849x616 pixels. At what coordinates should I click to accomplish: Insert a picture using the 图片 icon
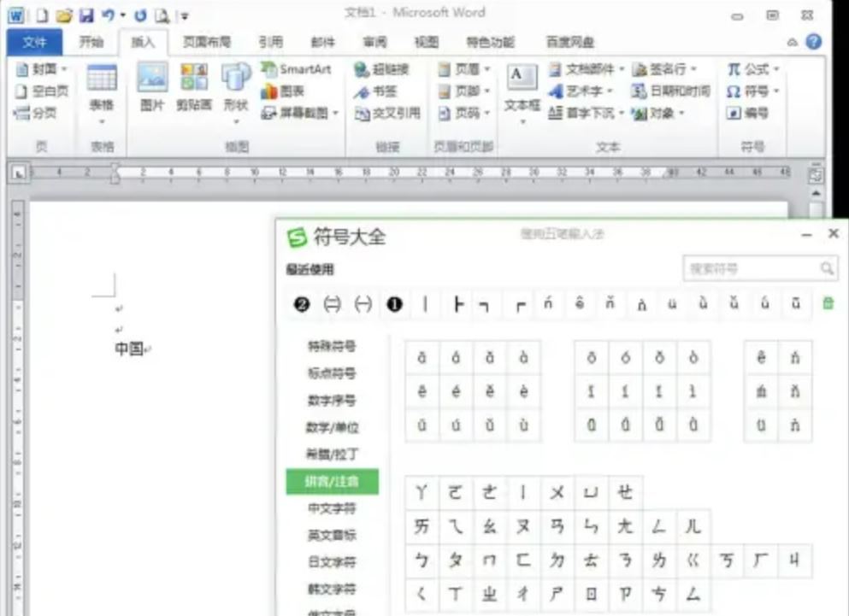(x=152, y=86)
